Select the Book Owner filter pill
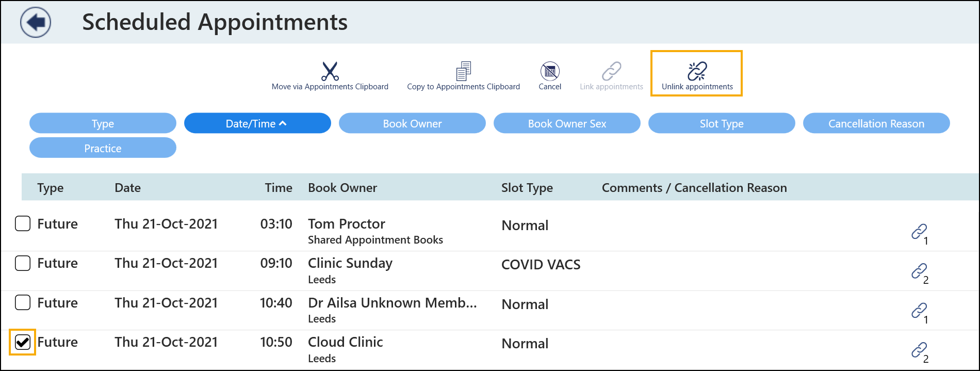The image size is (980, 371). click(x=412, y=123)
